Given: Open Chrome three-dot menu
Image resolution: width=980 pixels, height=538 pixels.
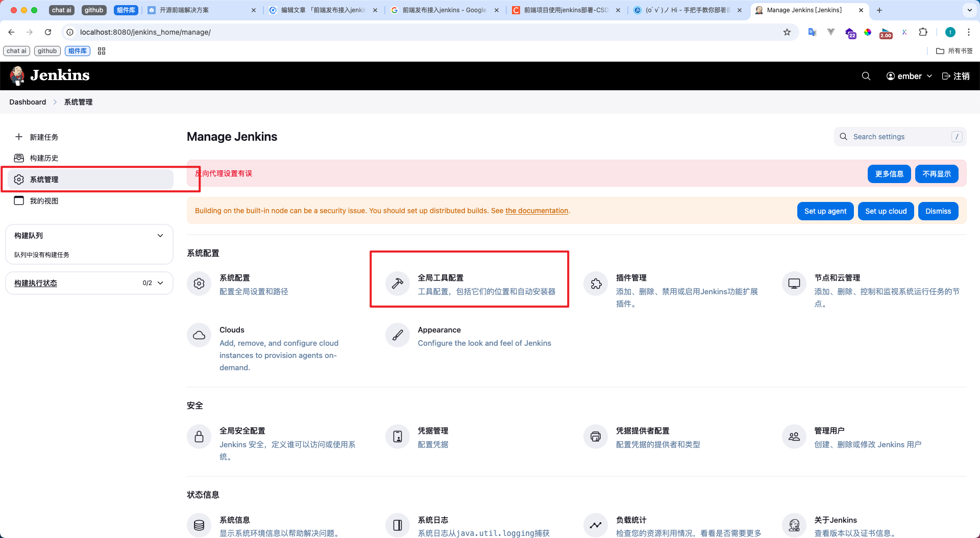Looking at the screenshot, I should click(969, 32).
